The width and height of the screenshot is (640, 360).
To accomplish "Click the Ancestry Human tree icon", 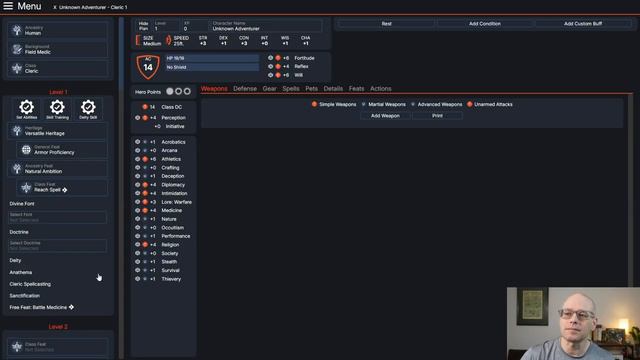I will pyautogui.click(x=17, y=30).
